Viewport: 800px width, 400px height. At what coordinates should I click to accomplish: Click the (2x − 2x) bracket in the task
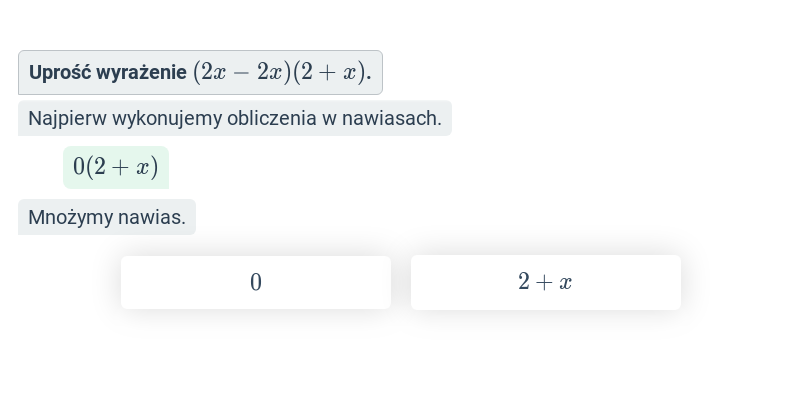point(242,72)
